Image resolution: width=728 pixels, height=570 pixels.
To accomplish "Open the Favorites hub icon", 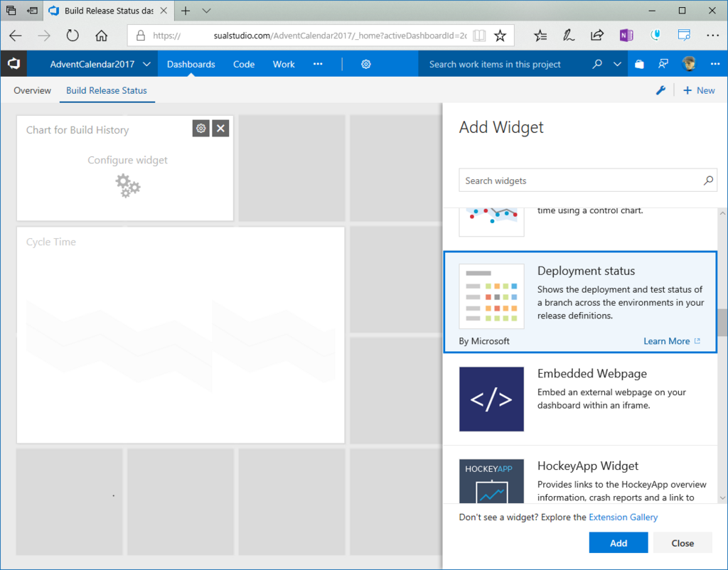I will [540, 36].
